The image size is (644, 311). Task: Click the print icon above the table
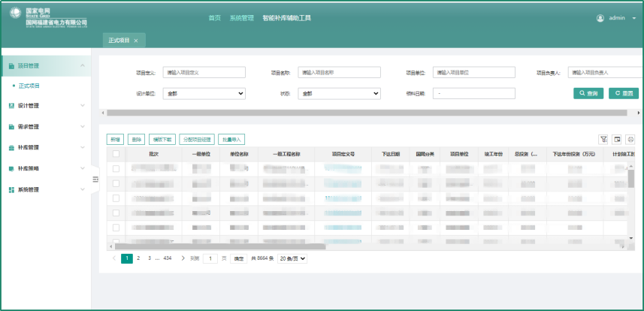pos(630,139)
